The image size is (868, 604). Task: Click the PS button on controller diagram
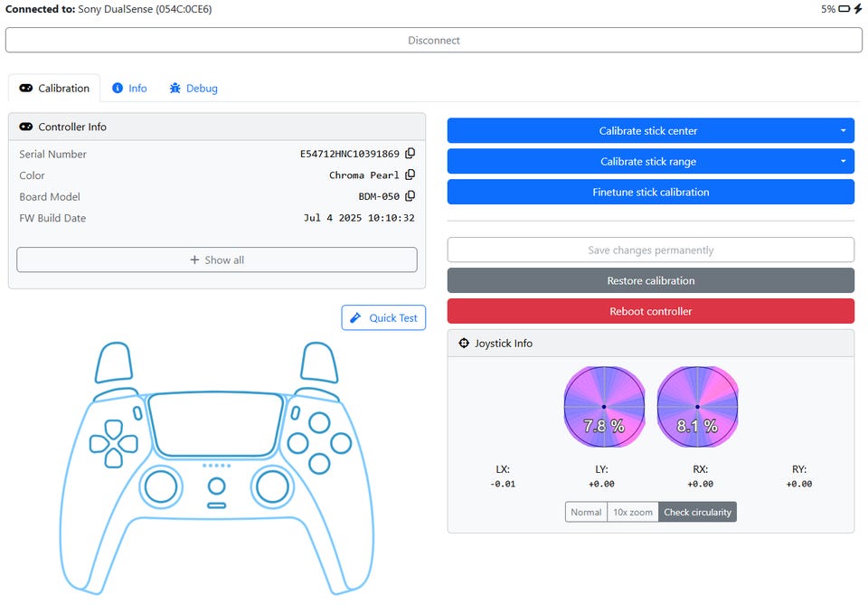point(216,486)
